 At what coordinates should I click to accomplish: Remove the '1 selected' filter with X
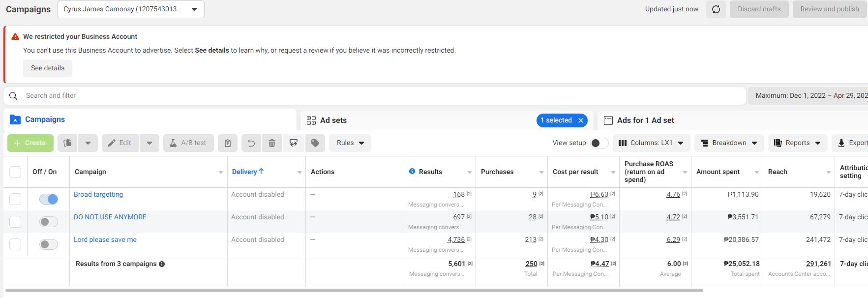(581, 120)
